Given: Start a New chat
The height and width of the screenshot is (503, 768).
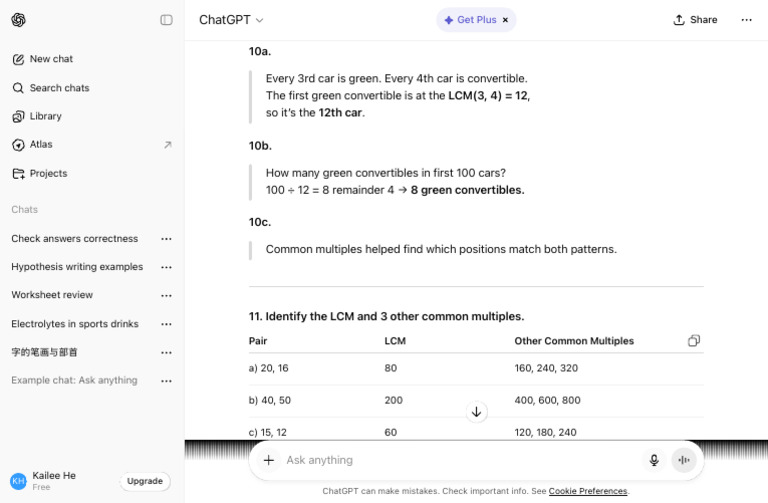Looking at the screenshot, I should click(x=51, y=59).
